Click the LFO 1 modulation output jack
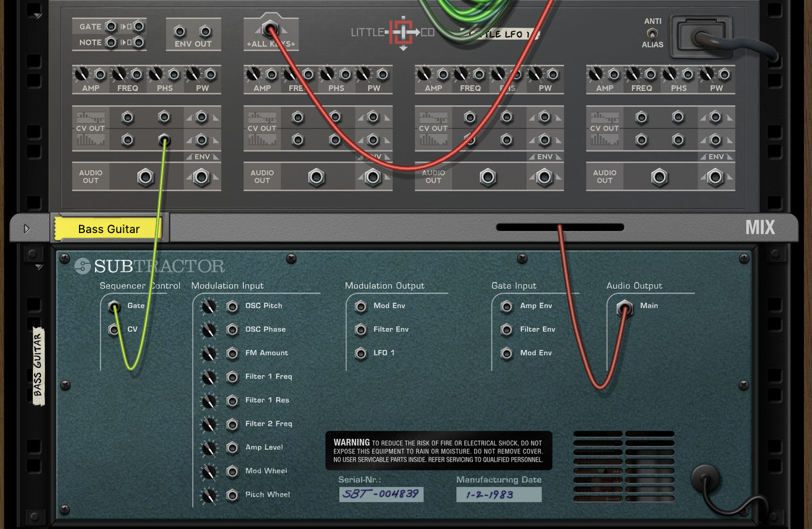812x529 pixels. [361, 354]
